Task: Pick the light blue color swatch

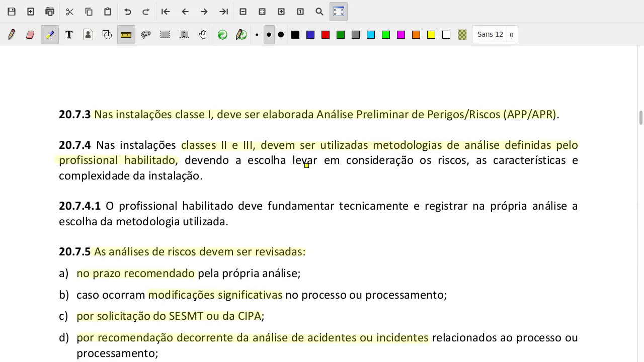Action: tap(371, 35)
